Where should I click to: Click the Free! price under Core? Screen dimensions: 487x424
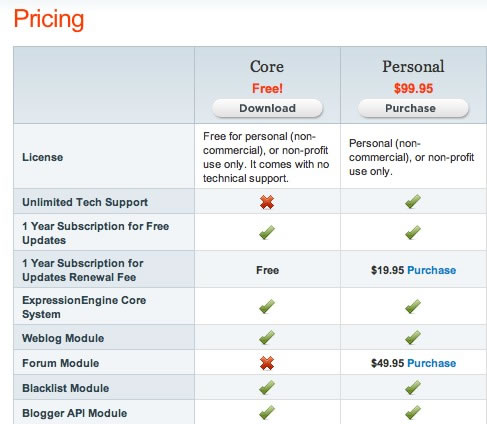pyautogui.click(x=267, y=89)
